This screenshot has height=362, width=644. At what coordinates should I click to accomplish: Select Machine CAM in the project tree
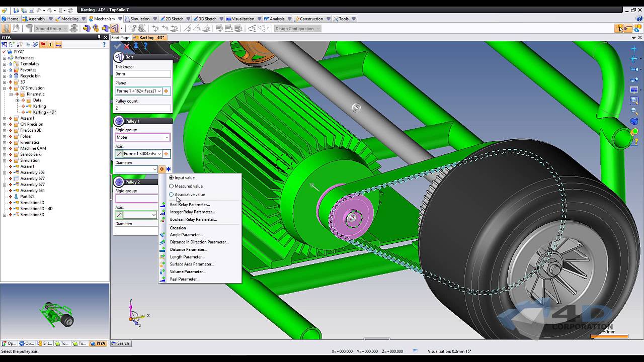[x=33, y=148]
